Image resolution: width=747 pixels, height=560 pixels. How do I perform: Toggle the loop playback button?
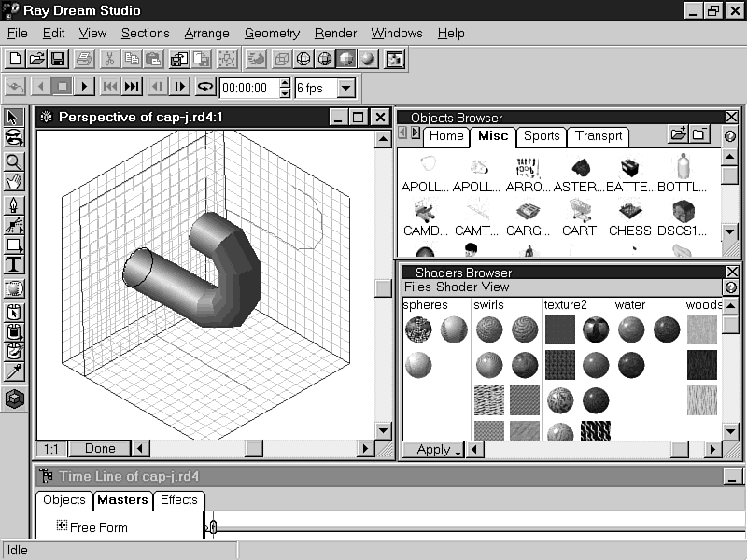click(x=204, y=87)
